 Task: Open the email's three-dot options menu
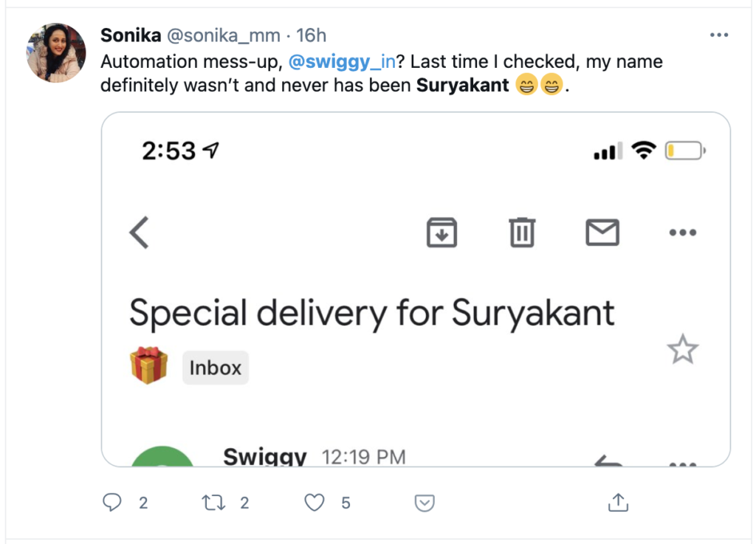681,233
